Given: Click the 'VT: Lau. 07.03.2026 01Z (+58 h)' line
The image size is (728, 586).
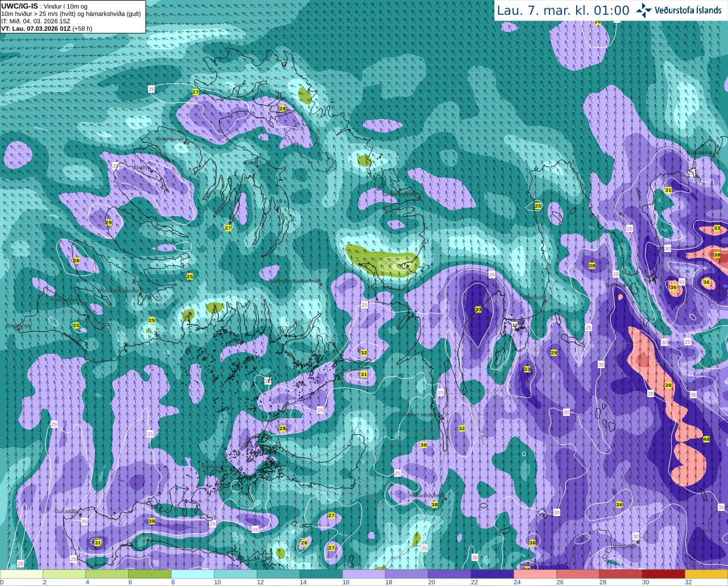Looking at the screenshot, I should click(47, 28).
